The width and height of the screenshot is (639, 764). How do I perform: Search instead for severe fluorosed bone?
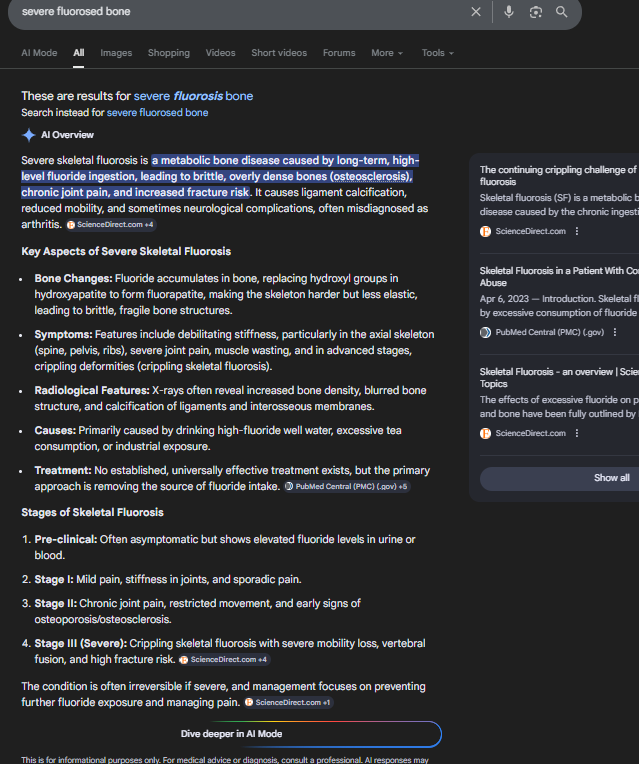point(157,113)
